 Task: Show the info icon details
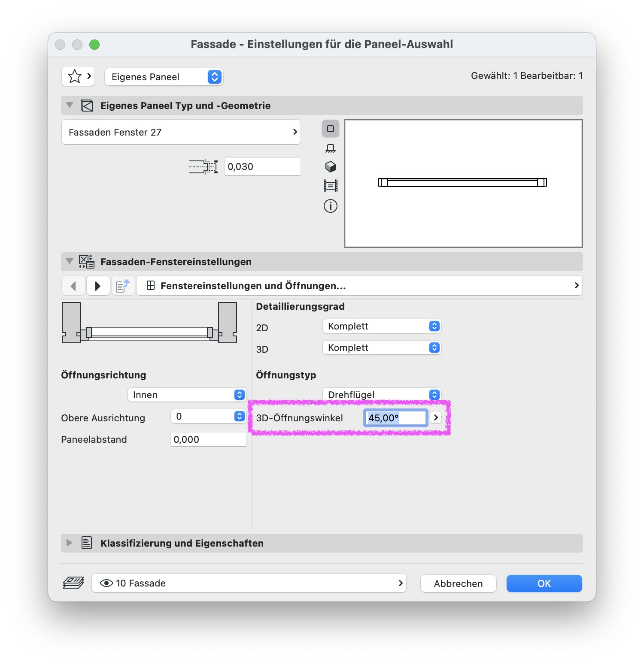coord(331,206)
